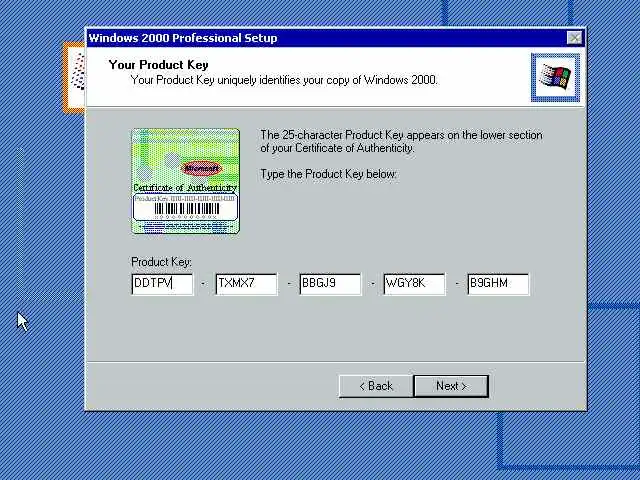Viewport: 640px width, 480px height.
Task: Select the second product key field TXMX7
Action: (247, 284)
